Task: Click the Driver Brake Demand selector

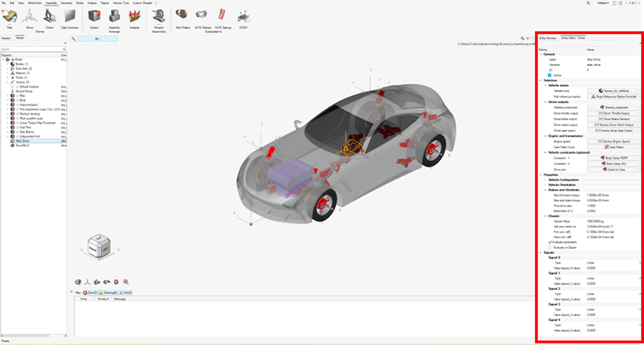Action: coord(613,119)
